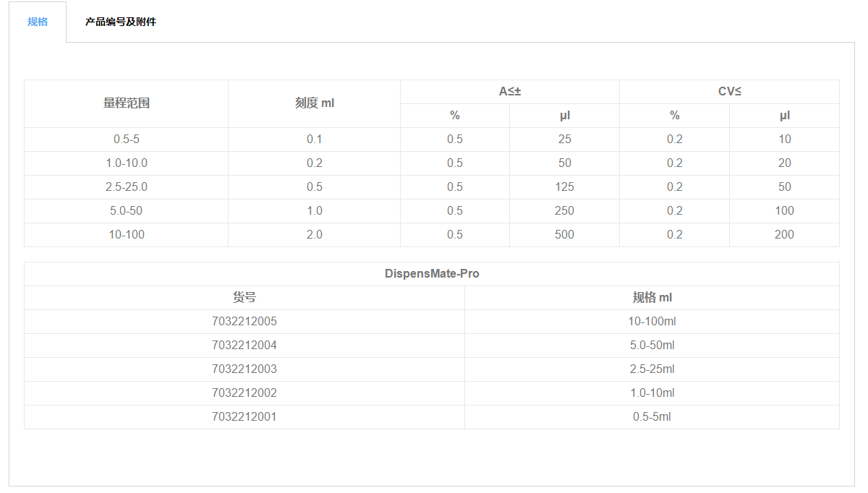The height and width of the screenshot is (493, 868).
Task: Click the 5.0-50 range cell
Action: pos(127,210)
